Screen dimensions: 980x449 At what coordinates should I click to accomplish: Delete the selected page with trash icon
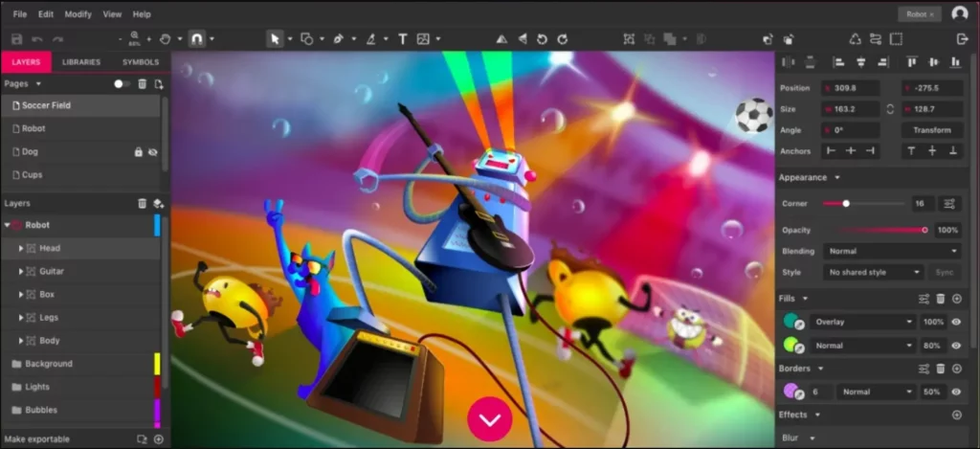click(x=142, y=84)
